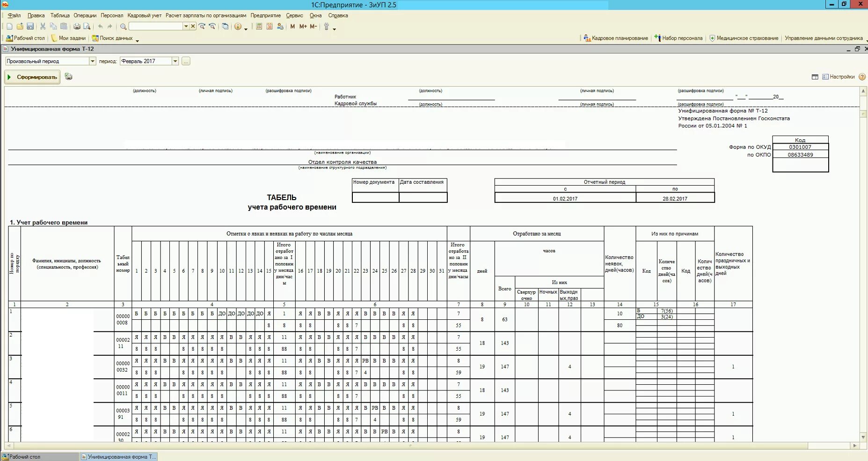
Task: Open the Файл menu
Action: pos(14,15)
